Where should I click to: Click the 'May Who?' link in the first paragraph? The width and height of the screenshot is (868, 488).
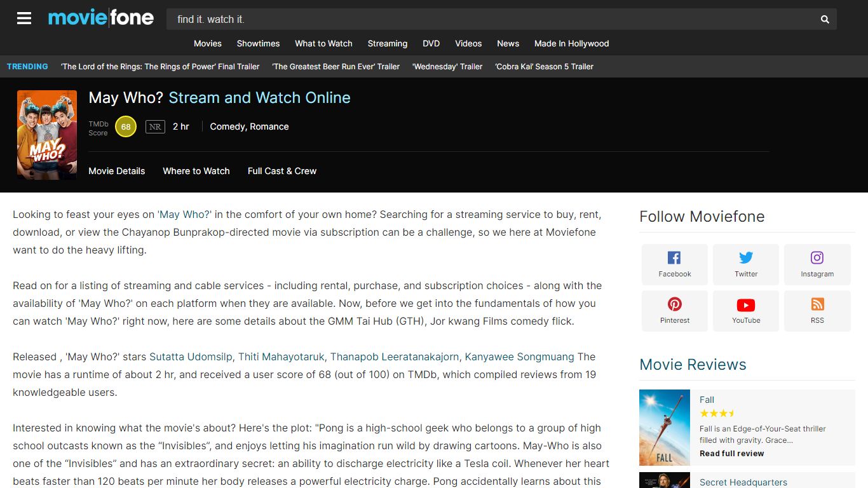tap(184, 215)
